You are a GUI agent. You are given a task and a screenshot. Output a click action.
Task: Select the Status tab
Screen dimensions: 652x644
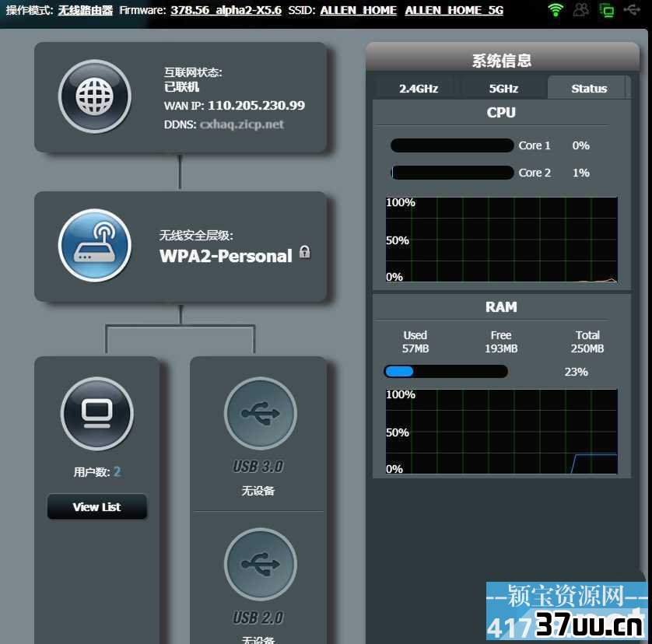[588, 88]
